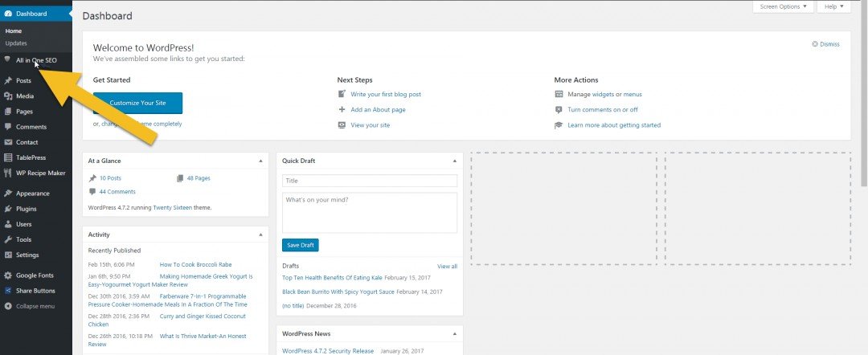Viewport: 868px width, 355px height.
Task: Open the Appearance menu item
Action: pos(36,194)
